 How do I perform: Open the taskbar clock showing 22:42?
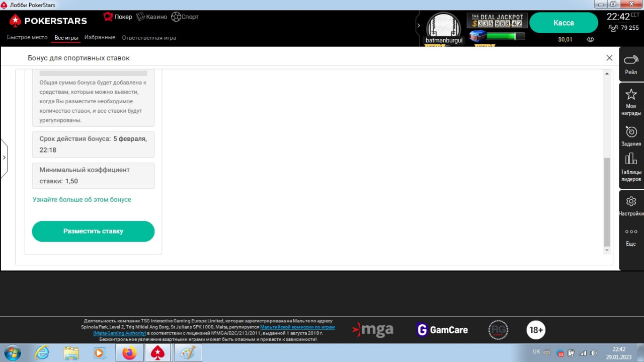pos(619,353)
